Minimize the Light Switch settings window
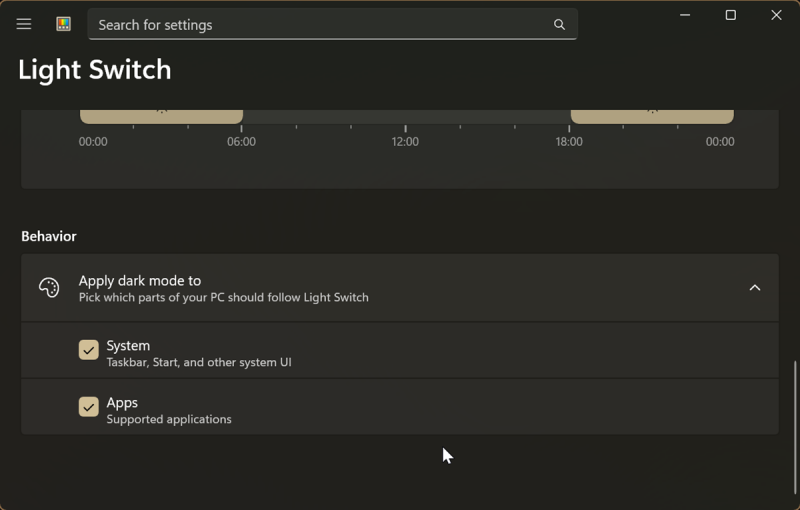 click(685, 15)
